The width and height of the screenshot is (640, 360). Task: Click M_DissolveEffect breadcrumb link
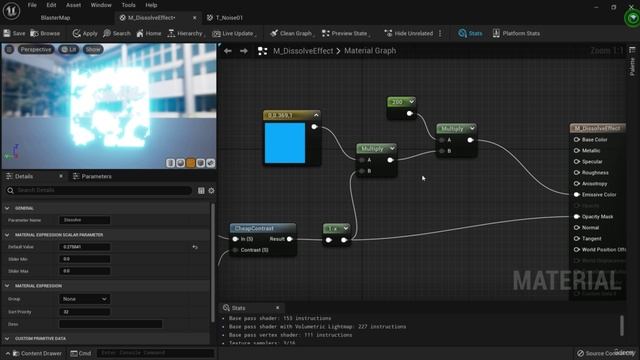click(303, 51)
